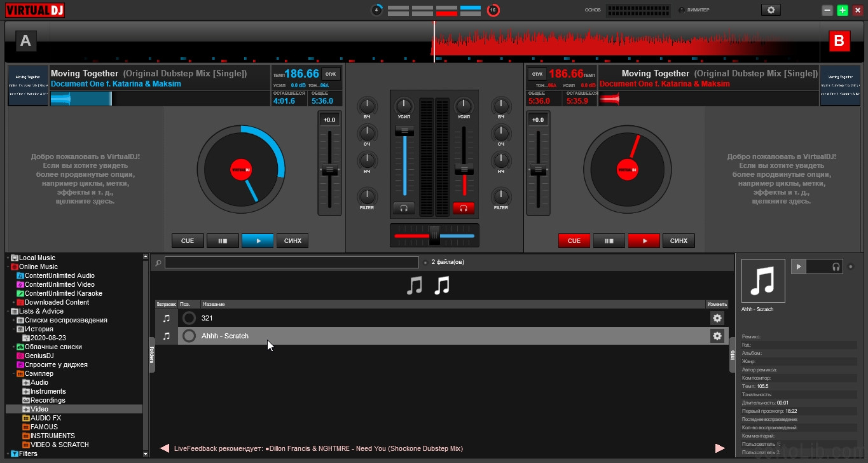Play deck B track
The height and width of the screenshot is (463, 868).
click(x=644, y=241)
